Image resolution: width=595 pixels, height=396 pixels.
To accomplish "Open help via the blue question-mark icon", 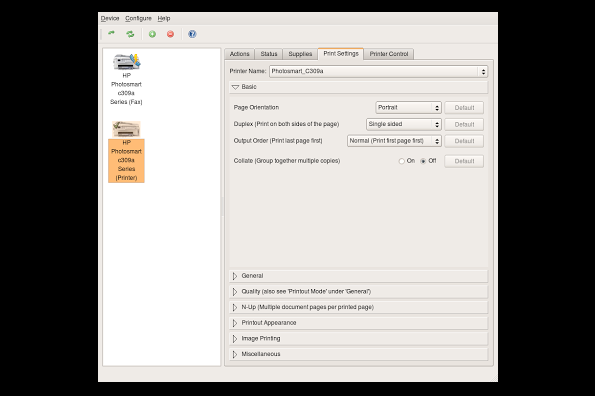I will click(192, 34).
